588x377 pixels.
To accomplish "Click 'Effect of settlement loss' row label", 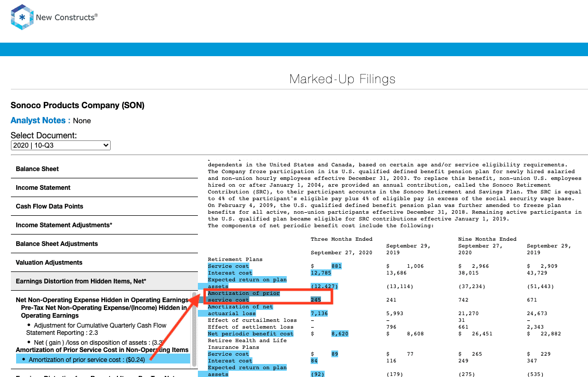I will pos(250,327).
